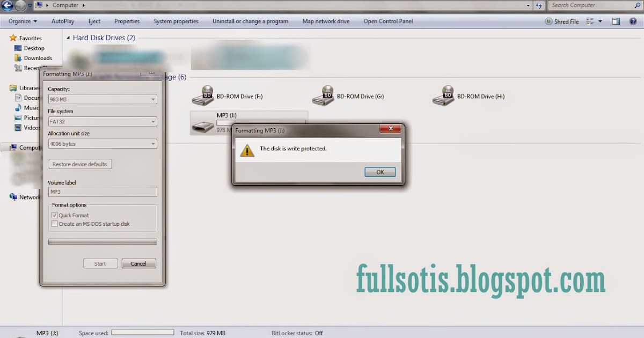
Task: Click the BD-ROM Drive (H:) label
Action: tap(481, 97)
